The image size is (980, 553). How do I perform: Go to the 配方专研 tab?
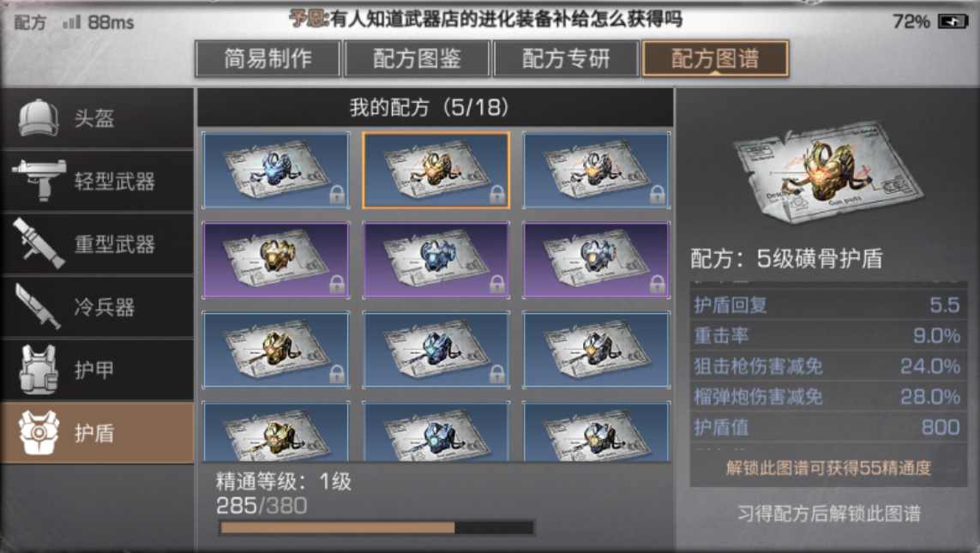coord(566,59)
